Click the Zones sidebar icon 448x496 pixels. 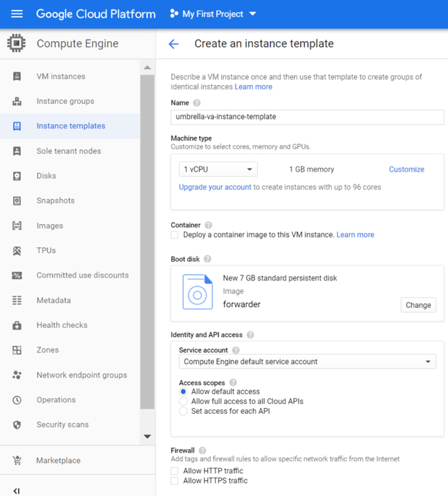click(x=17, y=350)
